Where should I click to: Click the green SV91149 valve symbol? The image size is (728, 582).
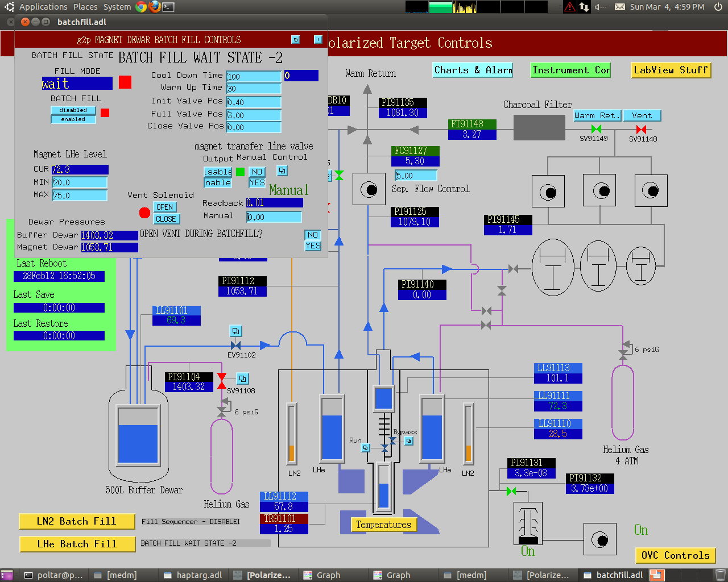click(596, 130)
